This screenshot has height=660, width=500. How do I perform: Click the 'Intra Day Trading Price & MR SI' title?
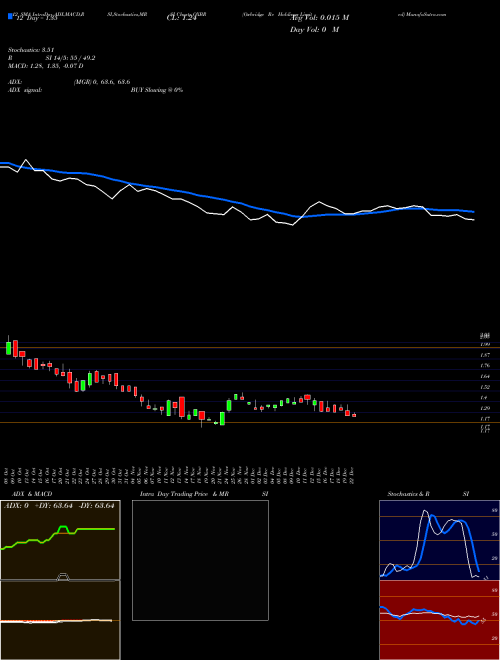point(204,494)
